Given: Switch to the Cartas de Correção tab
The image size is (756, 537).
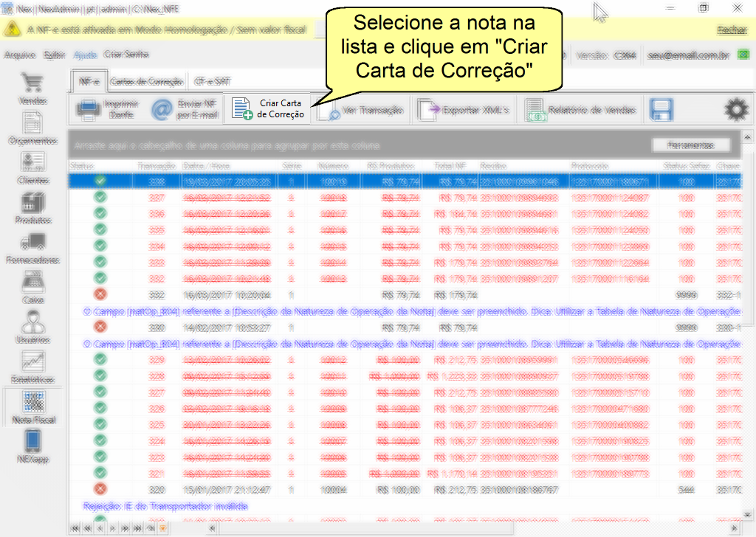Looking at the screenshot, I should (x=147, y=81).
